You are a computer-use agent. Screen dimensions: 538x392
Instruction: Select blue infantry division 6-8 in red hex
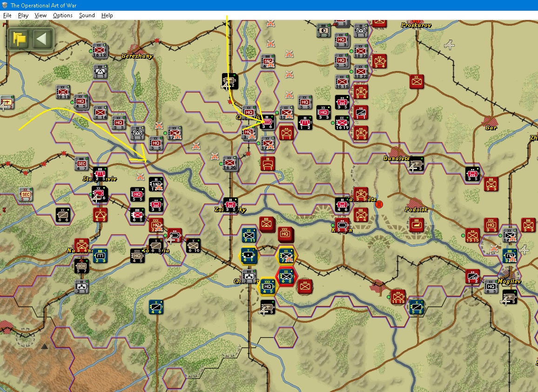coord(286,277)
